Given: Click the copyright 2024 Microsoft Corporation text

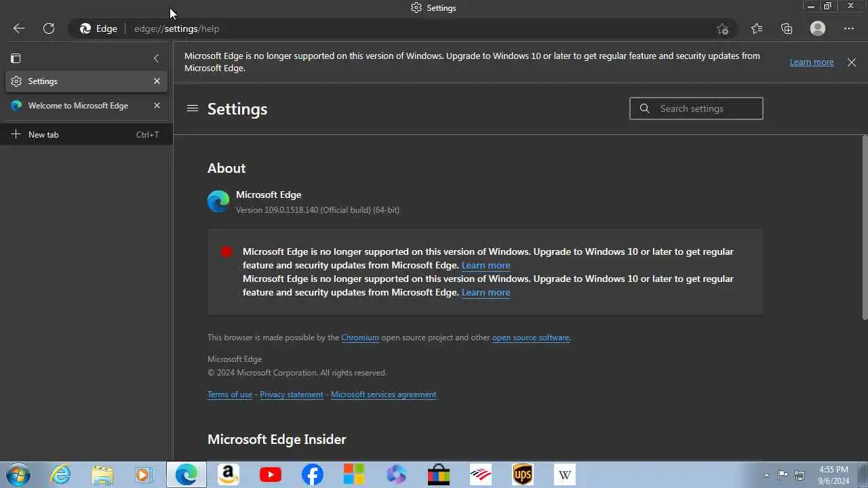Looking at the screenshot, I should click(297, 373).
